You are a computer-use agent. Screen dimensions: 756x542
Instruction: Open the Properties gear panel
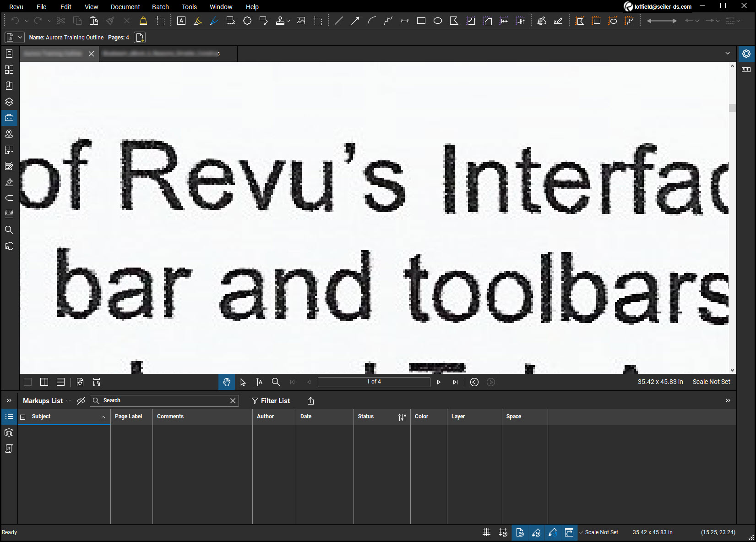coord(746,54)
